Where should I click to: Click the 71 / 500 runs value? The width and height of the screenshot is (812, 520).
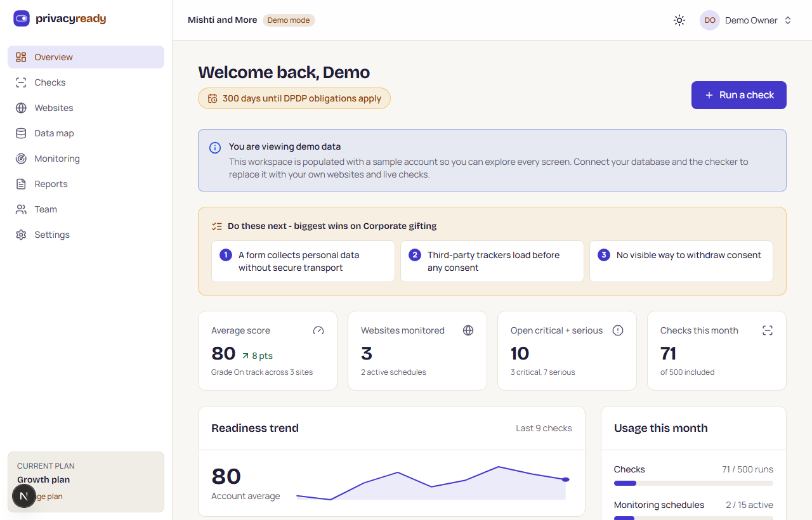point(747,469)
